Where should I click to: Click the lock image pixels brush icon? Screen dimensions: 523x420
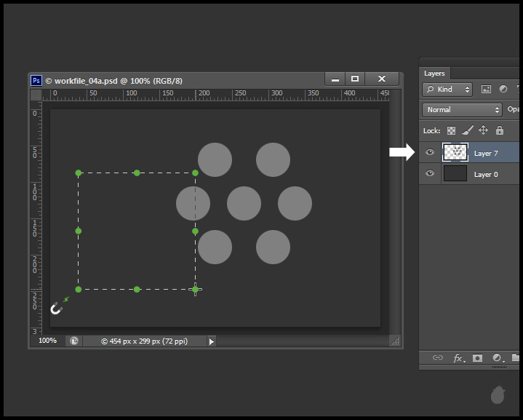467,130
